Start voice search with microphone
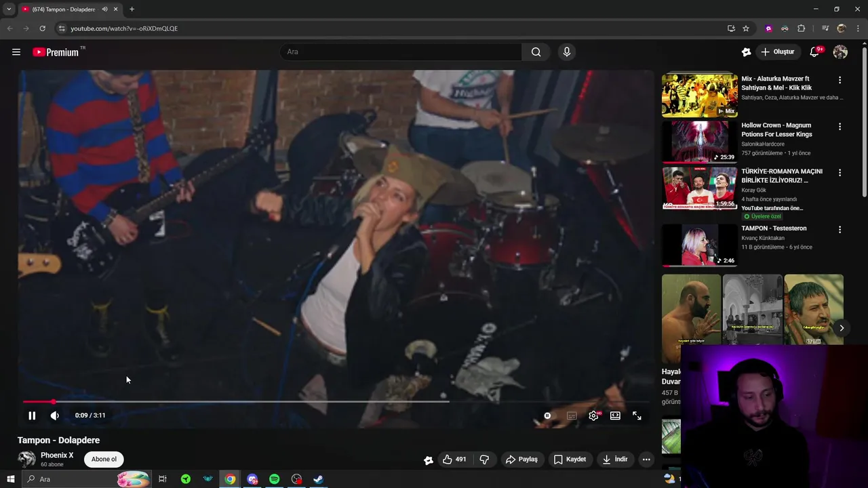Screen dimensions: 868x488 pyautogui.click(x=567, y=52)
